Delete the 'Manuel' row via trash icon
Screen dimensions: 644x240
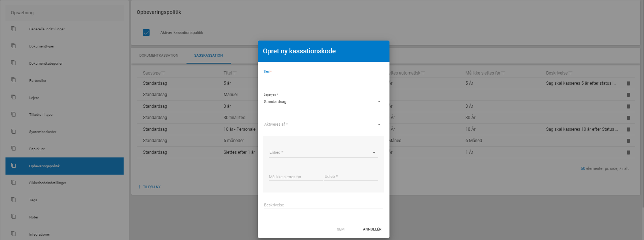click(629, 95)
